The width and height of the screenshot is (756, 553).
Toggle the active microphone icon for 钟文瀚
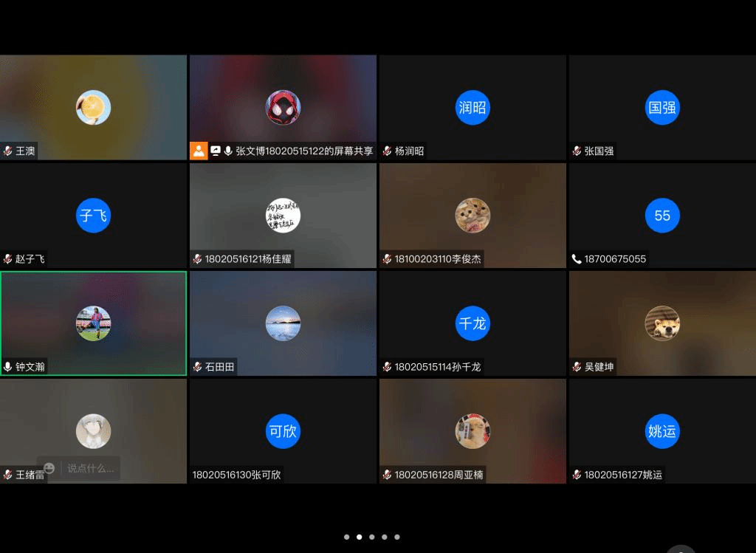coord(8,367)
